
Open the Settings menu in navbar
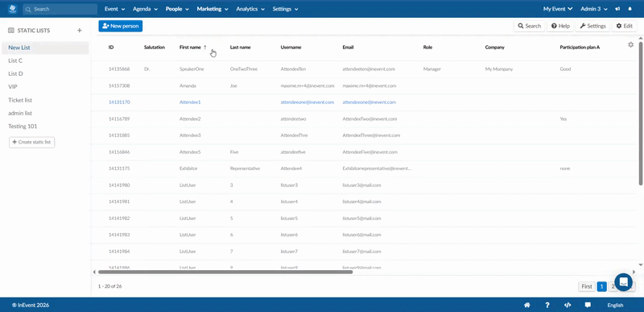pyautogui.click(x=285, y=9)
